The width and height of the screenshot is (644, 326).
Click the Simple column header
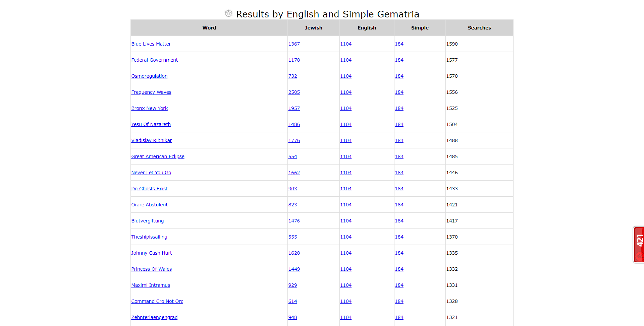point(420,28)
